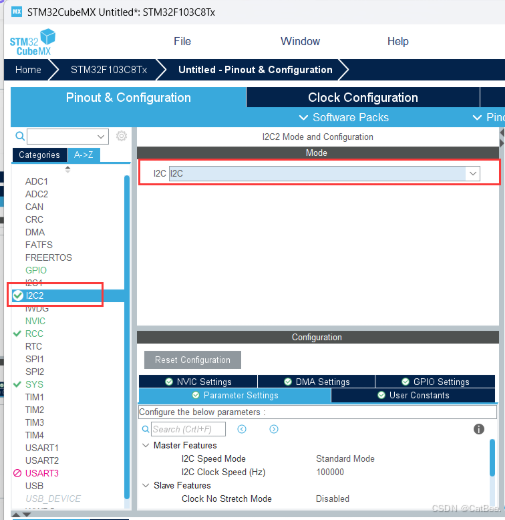Select RTC in the peripheral list
The image size is (505, 520).
click(x=34, y=347)
